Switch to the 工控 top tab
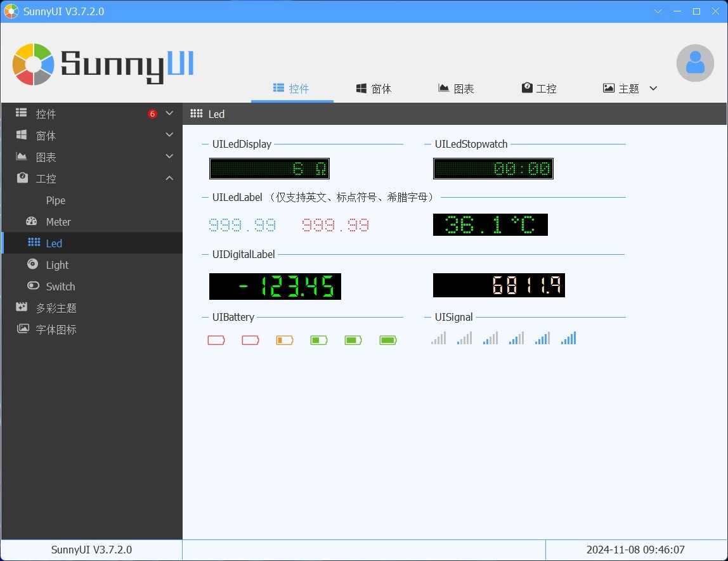The height and width of the screenshot is (561, 728). tap(539, 89)
